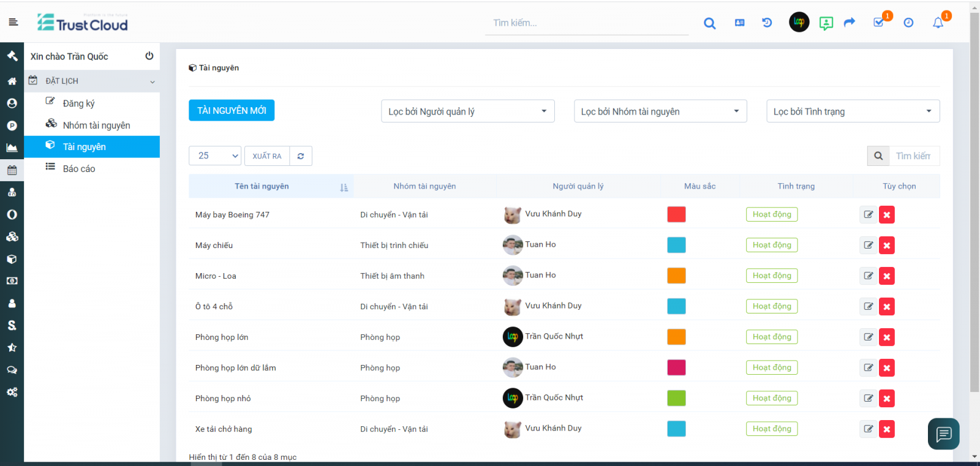The height and width of the screenshot is (466, 980).
Task: Click the top search magnifier icon
Action: pyautogui.click(x=709, y=23)
